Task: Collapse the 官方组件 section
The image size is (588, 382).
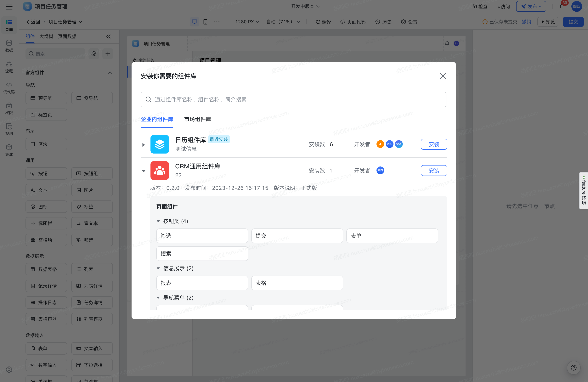Action: click(110, 73)
